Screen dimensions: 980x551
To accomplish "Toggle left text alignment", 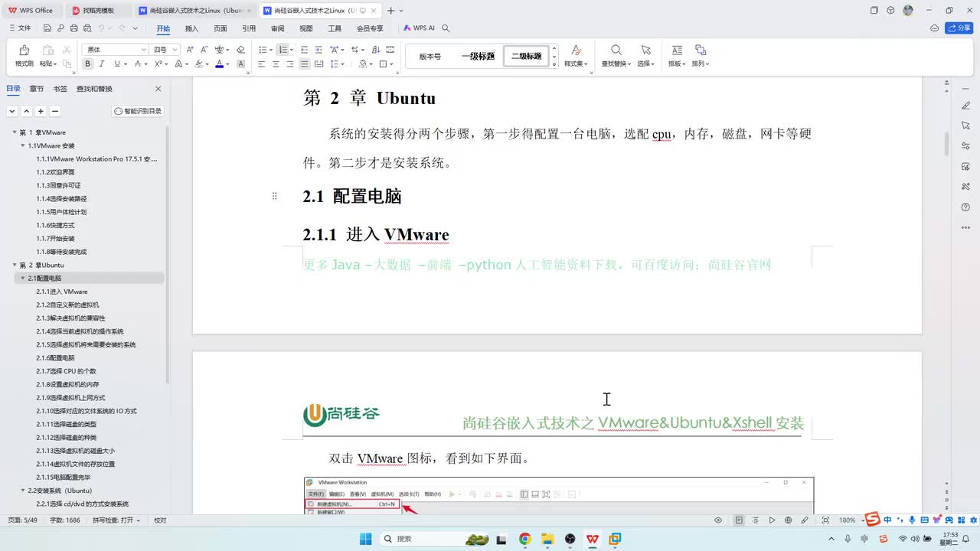I will pos(261,64).
